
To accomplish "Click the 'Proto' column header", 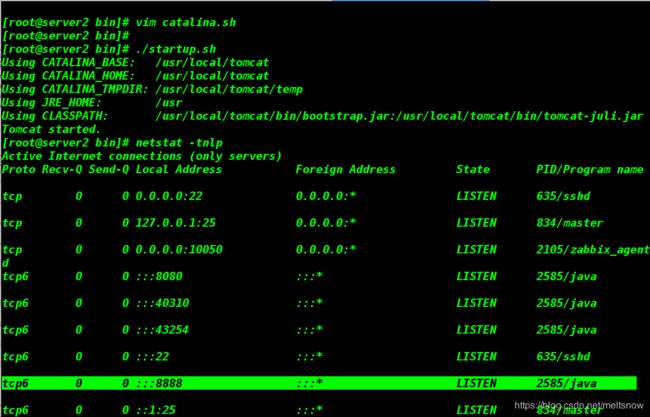I will coord(18,170).
